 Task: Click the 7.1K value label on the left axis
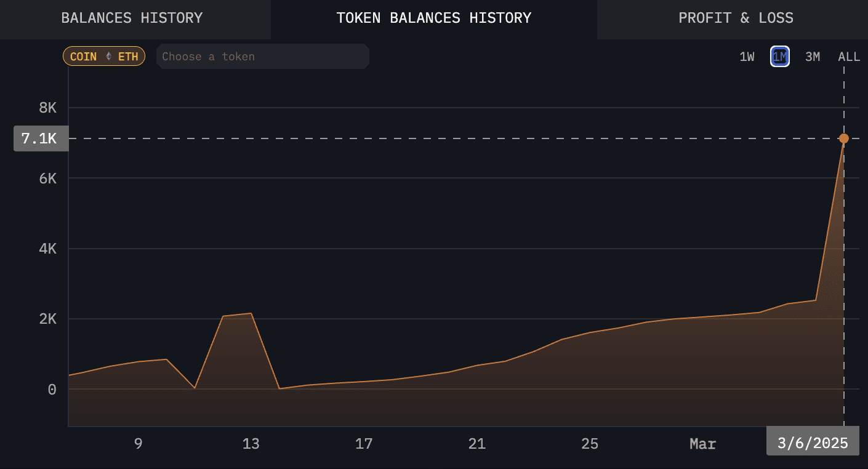41,138
